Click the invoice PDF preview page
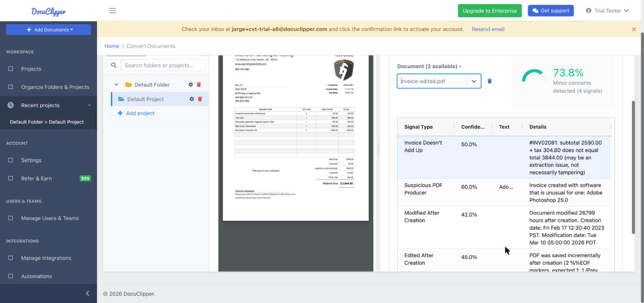 pos(296,138)
